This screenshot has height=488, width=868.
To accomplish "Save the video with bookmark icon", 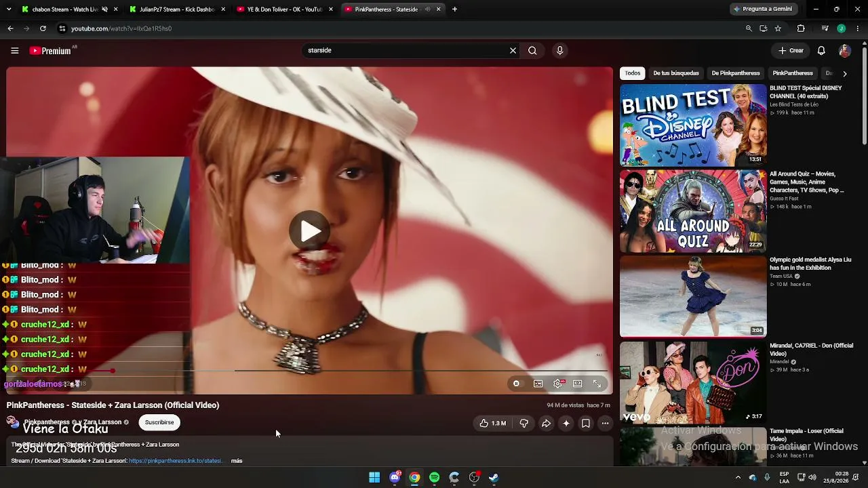I will click(x=586, y=424).
